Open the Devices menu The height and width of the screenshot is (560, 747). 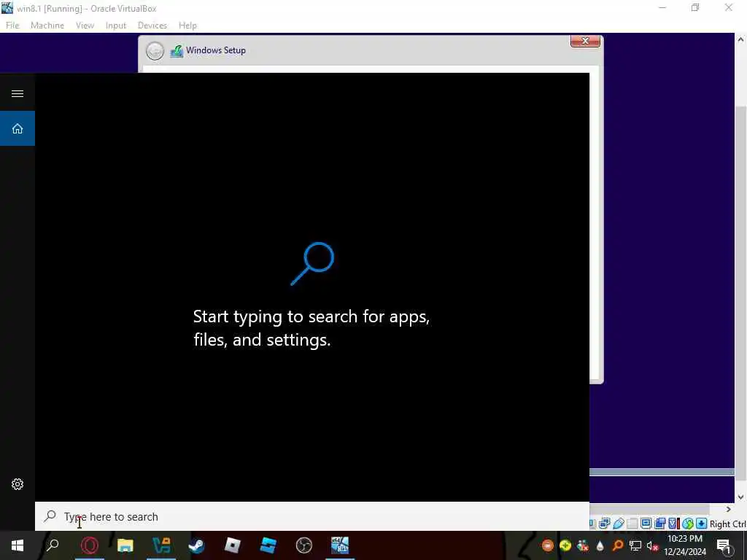point(152,26)
